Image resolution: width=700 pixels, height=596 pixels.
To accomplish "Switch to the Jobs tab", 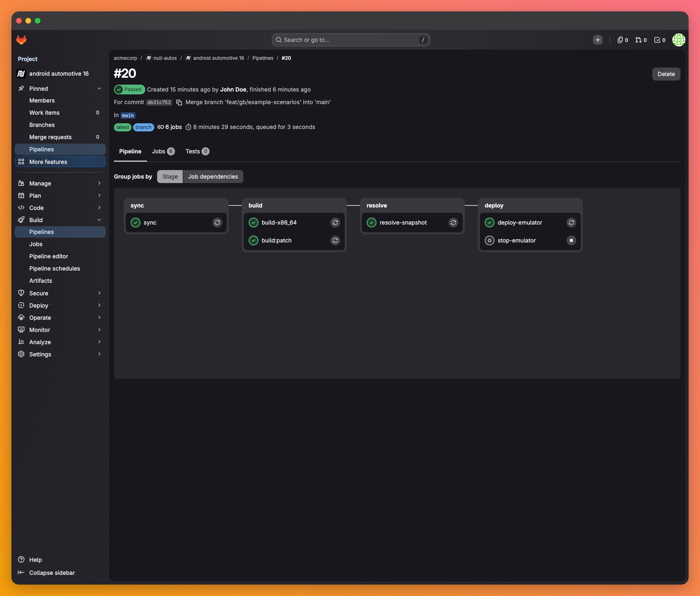I will coord(163,151).
